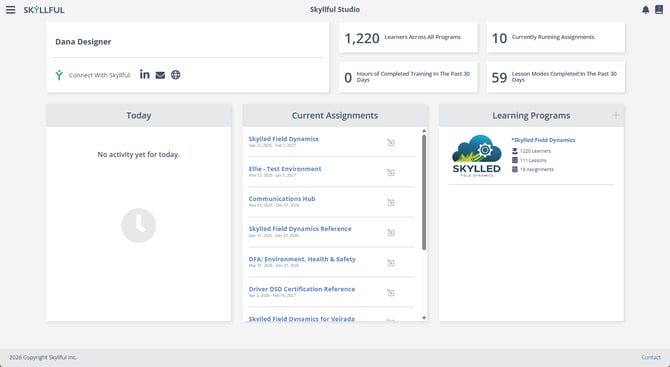Click assignment icon beside Driver DSD Certification Reference
This screenshot has height=367, width=670.
[x=391, y=293]
